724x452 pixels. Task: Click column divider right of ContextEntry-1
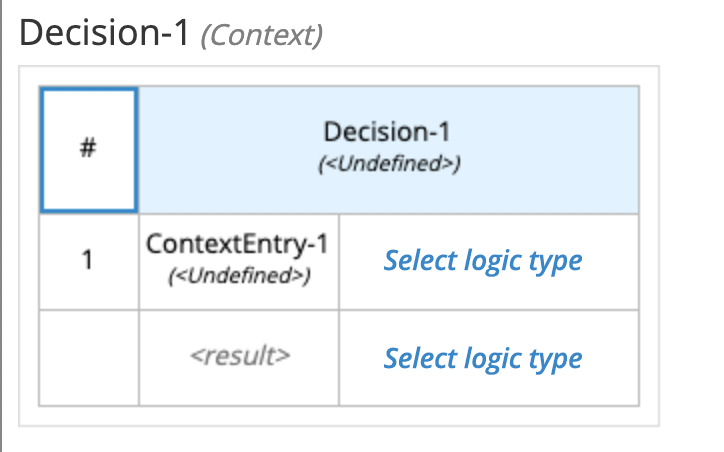[x=339, y=261]
